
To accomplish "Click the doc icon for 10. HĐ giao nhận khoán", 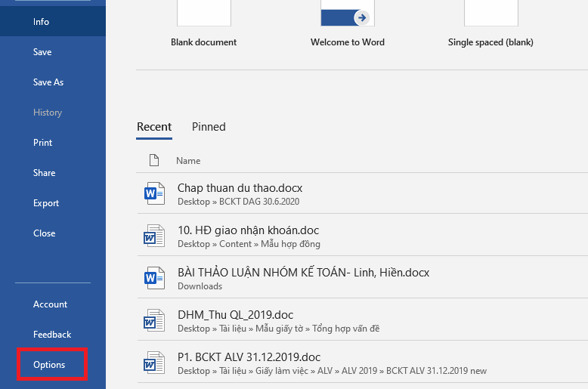I will pos(154,236).
